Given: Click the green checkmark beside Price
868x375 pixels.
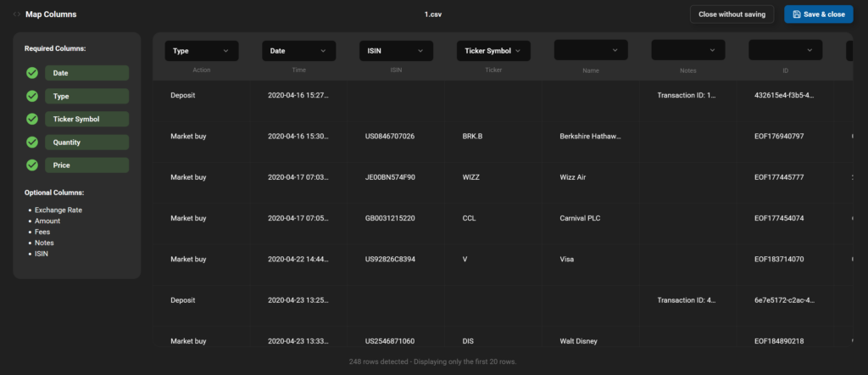Looking at the screenshot, I should tap(32, 165).
